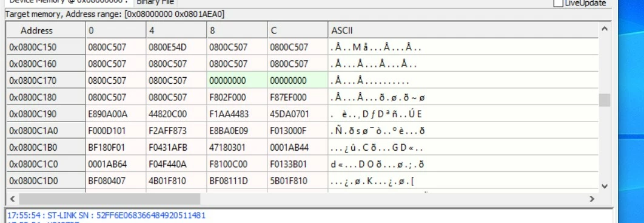This screenshot has height=223, width=644.
Task: Click the ASCII cell in row 0x0800C190
Action: coord(463,114)
